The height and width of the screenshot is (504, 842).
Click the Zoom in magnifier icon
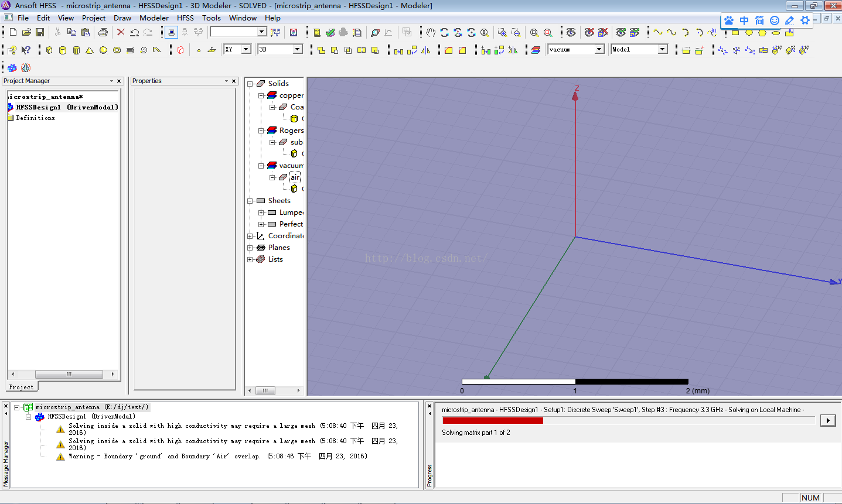(x=502, y=32)
